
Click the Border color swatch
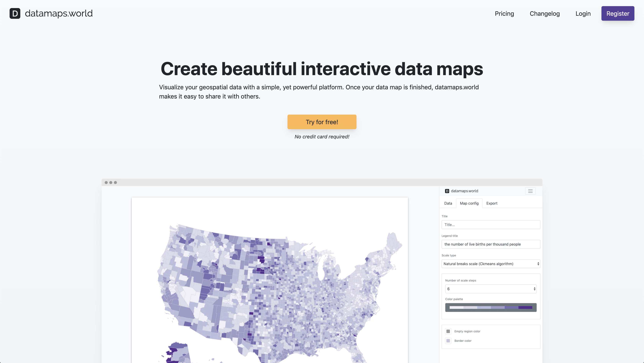point(448,341)
